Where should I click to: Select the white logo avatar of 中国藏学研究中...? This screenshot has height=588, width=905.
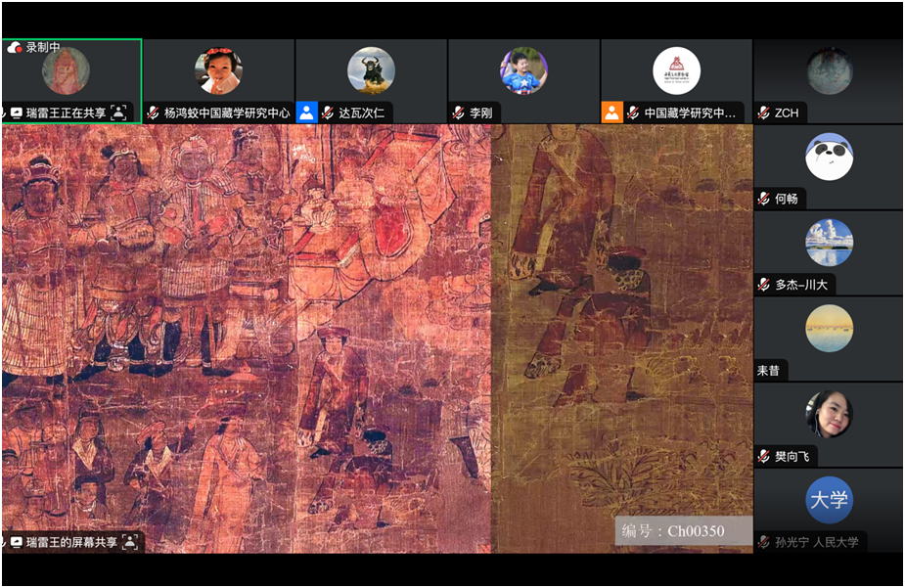[676, 71]
